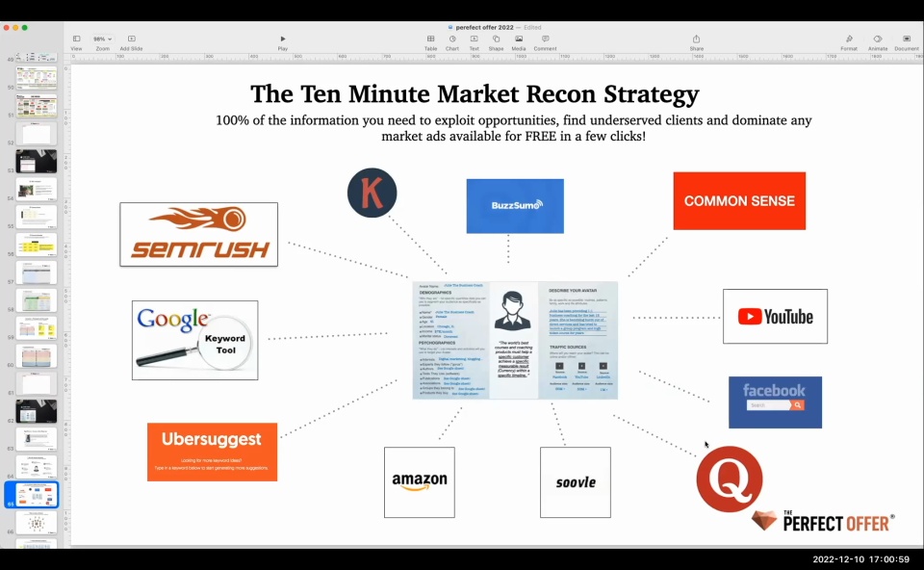
Task: Open the Format inspector
Action: point(849,42)
